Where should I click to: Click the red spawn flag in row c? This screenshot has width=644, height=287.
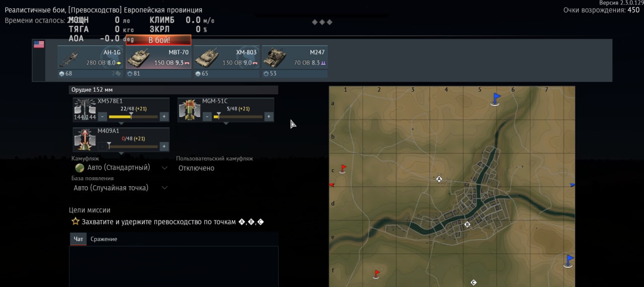coord(343,168)
